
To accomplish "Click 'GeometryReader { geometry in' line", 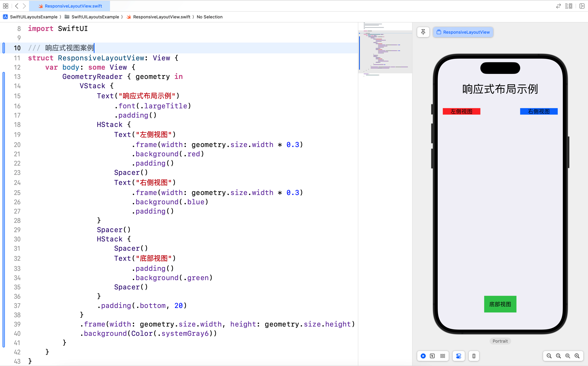I will (122, 76).
